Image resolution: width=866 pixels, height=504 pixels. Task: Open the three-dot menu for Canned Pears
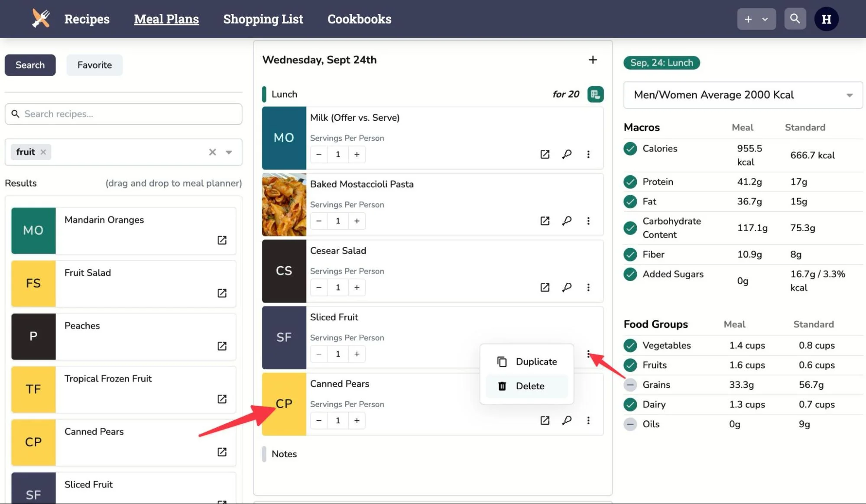click(x=588, y=420)
